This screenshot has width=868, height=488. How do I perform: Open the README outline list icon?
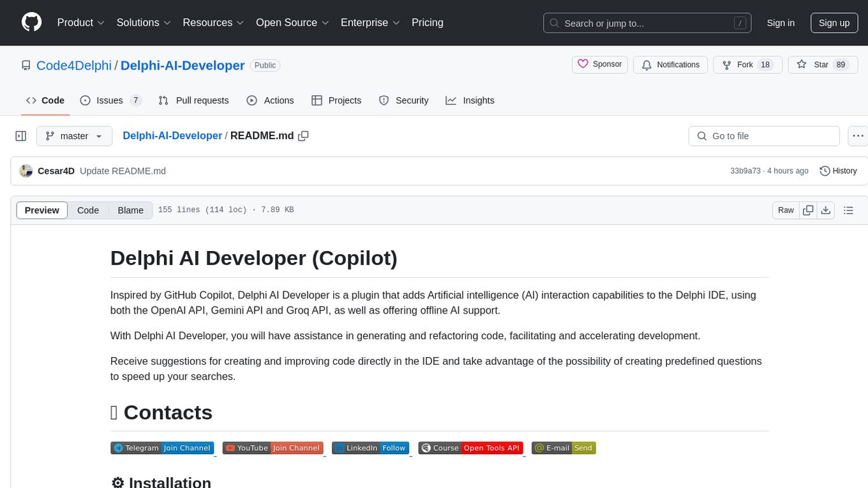pyautogui.click(x=848, y=210)
